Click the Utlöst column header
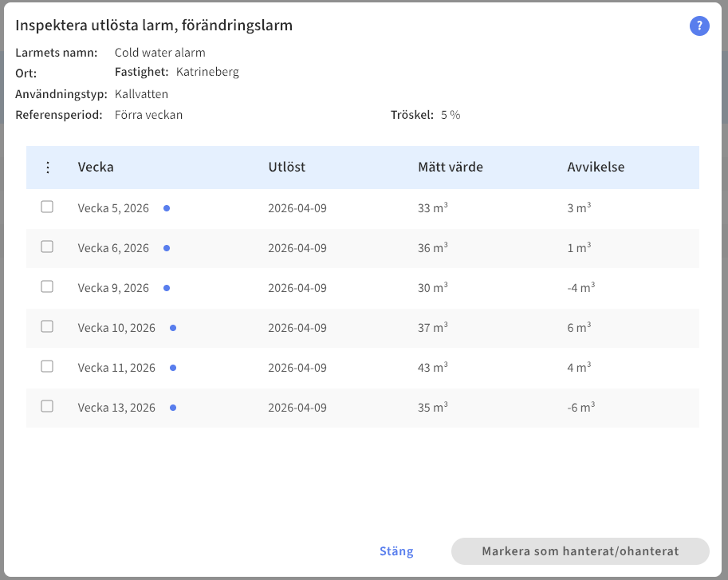This screenshot has height=580, width=728. (x=287, y=168)
